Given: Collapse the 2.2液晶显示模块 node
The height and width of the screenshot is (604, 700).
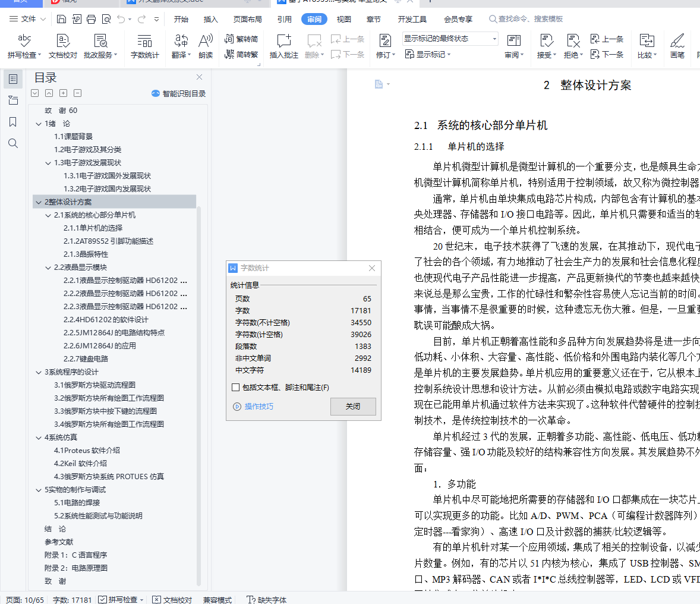Looking at the screenshot, I should (48, 268).
